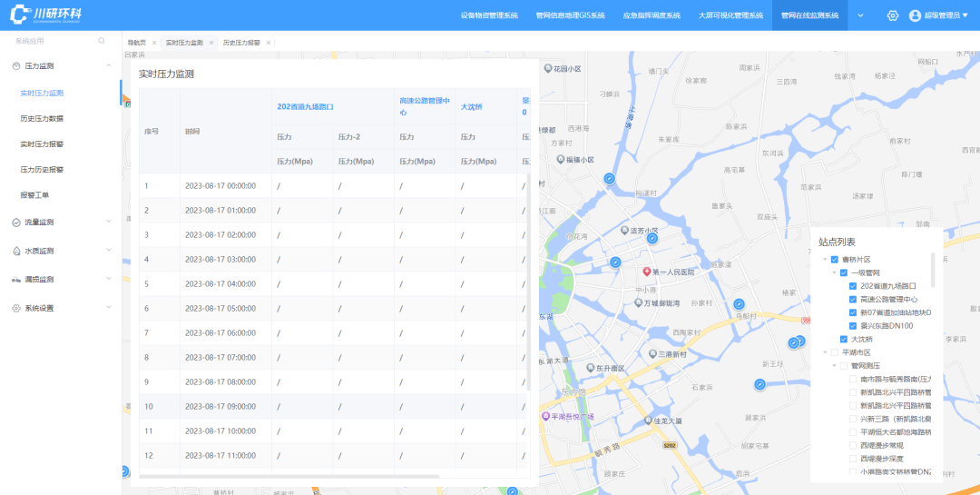Open 报警工单 in the sidebar
Image resolution: width=980 pixels, height=495 pixels.
[x=34, y=195]
